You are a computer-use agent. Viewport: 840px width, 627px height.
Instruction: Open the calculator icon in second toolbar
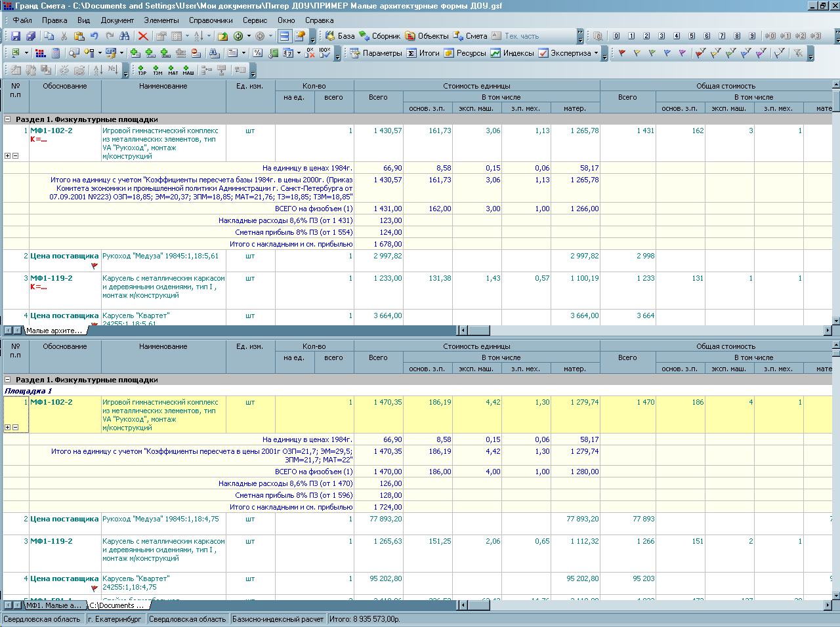pos(56,53)
